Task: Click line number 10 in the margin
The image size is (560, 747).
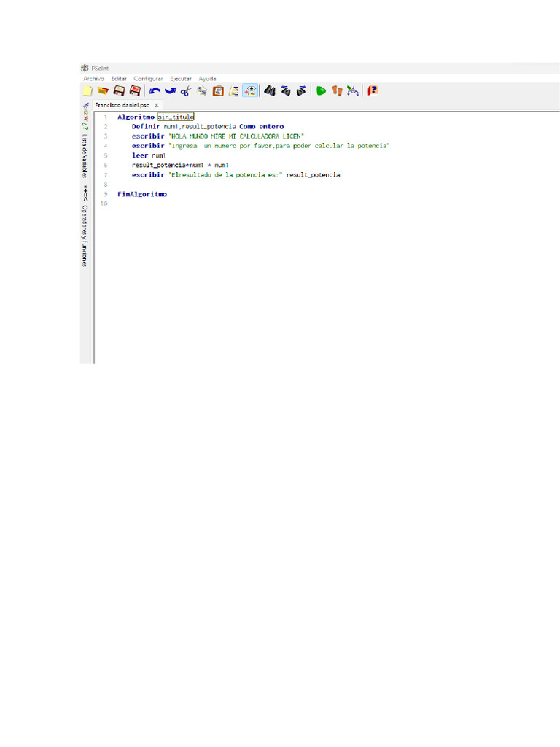Action: point(104,204)
